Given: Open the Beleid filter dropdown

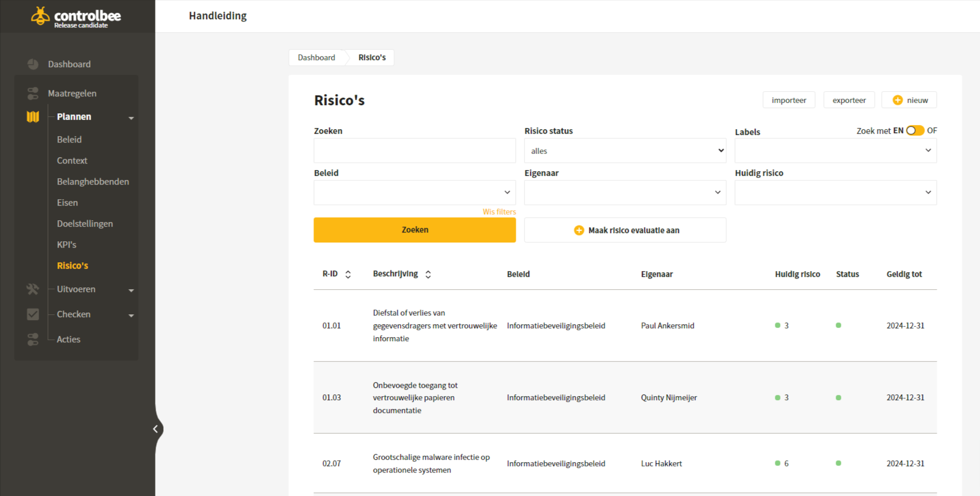Looking at the screenshot, I should (415, 192).
